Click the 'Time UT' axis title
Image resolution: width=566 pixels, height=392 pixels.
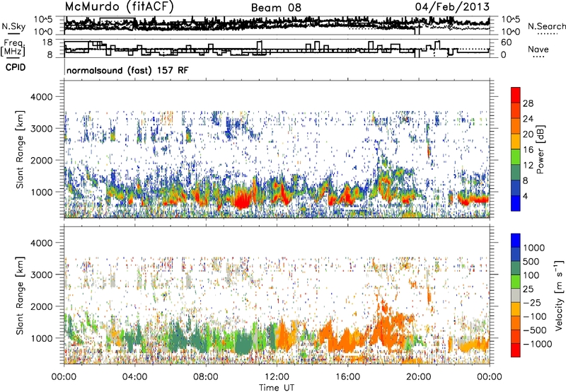pos(277,387)
